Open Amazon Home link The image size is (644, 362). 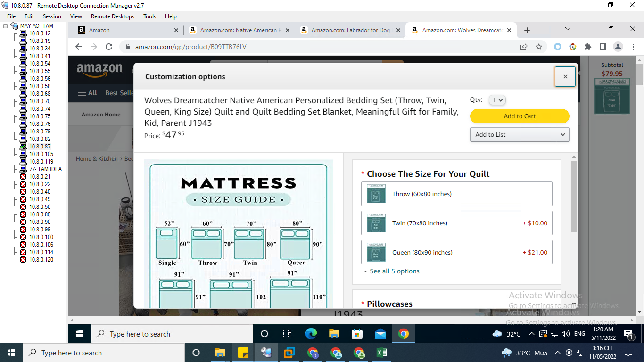click(x=101, y=115)
